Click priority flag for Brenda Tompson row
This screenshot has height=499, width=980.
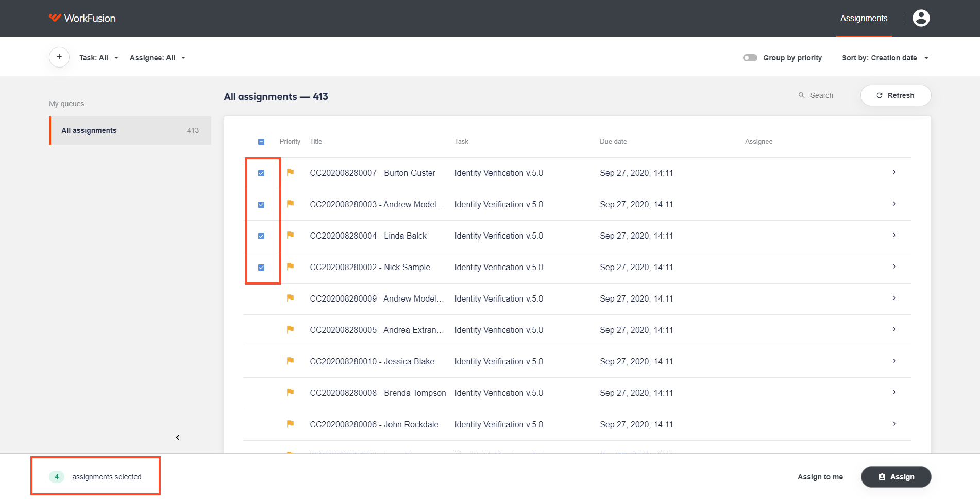tap(291, 392)
